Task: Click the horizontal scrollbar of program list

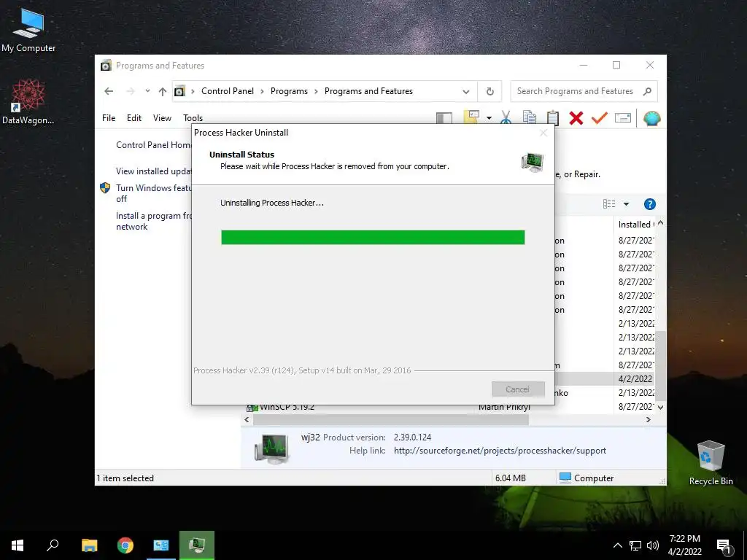Action: [x=391, y=419]
